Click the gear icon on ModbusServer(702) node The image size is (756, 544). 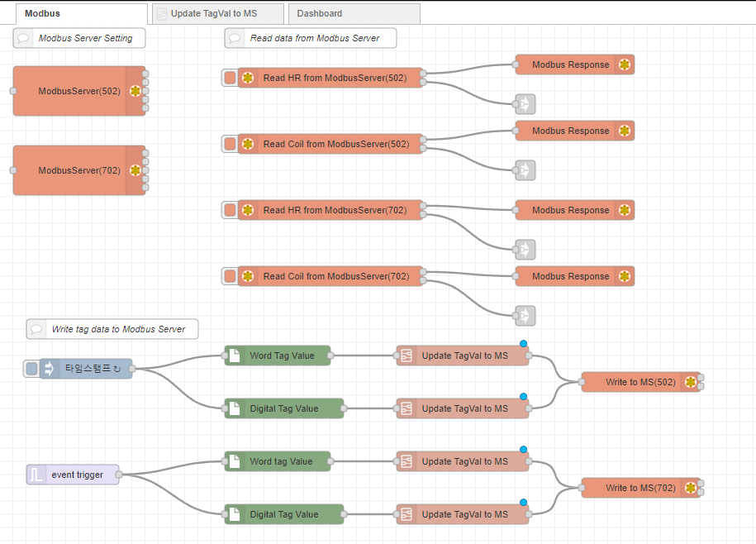click(x=136, y=170)
